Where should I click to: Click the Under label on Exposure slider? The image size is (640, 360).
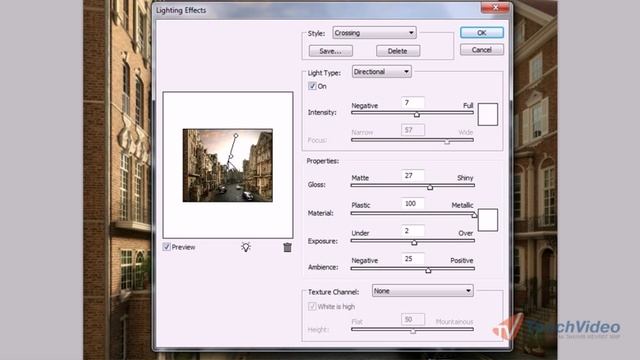pyautogui.click(x=360, y=233)
